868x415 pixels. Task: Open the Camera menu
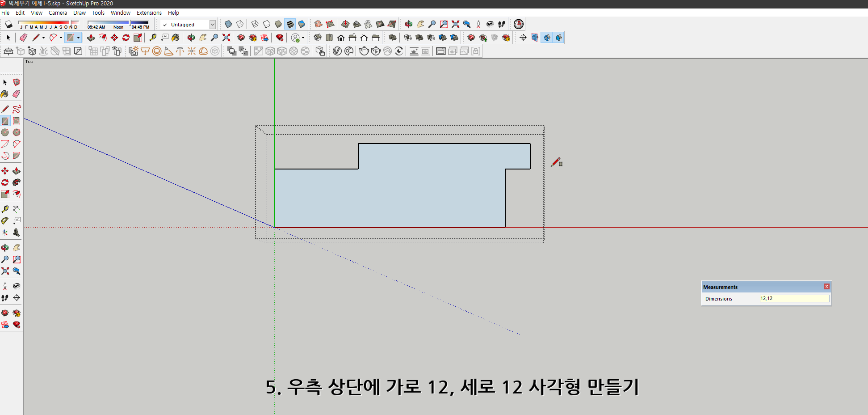click(58, 13)
